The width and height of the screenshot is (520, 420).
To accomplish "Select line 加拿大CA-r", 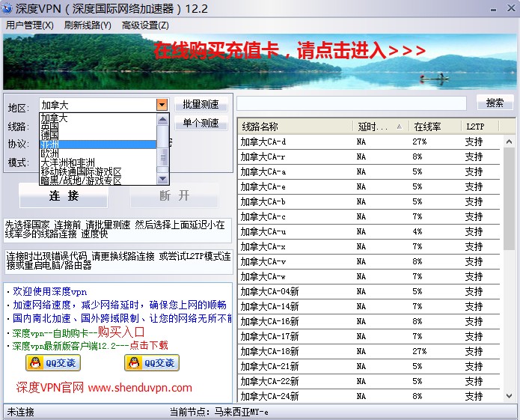I will coord(369,156).
